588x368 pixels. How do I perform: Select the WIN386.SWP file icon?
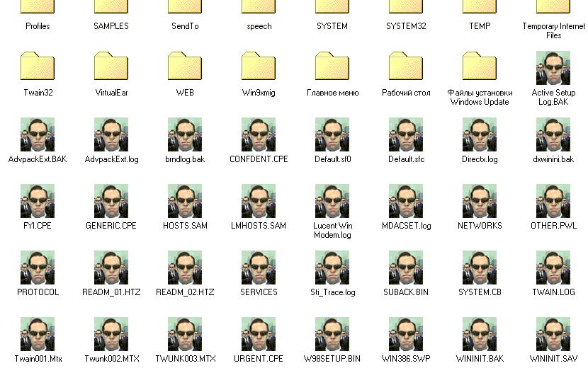406,334
